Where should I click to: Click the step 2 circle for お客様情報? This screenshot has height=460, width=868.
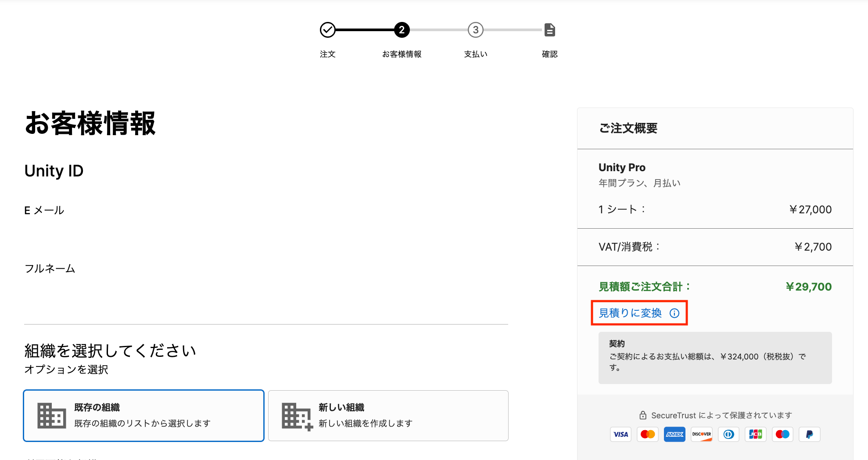point(402,30)
